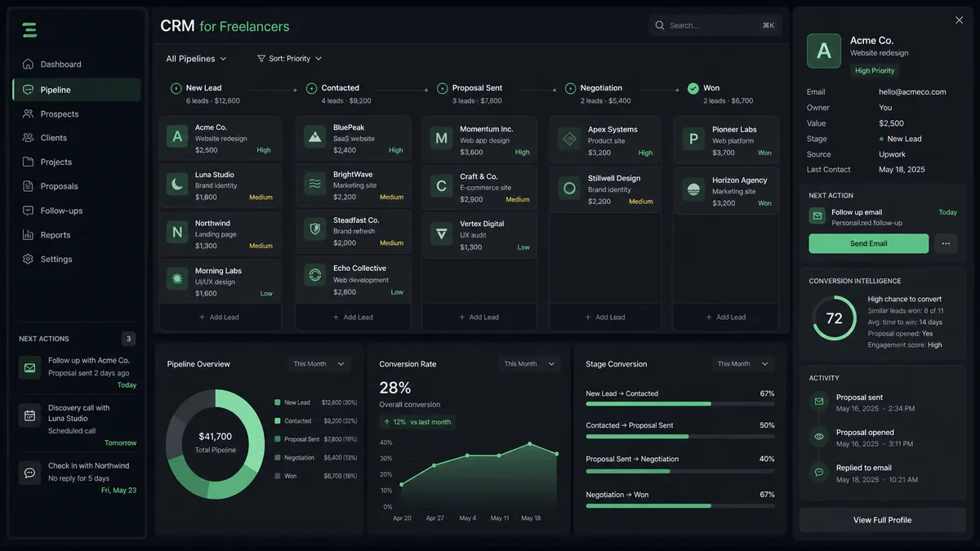Viewport: 980px width, 551px height.
Task: Open Clients in the sidebar
Action: click(77, 138)
